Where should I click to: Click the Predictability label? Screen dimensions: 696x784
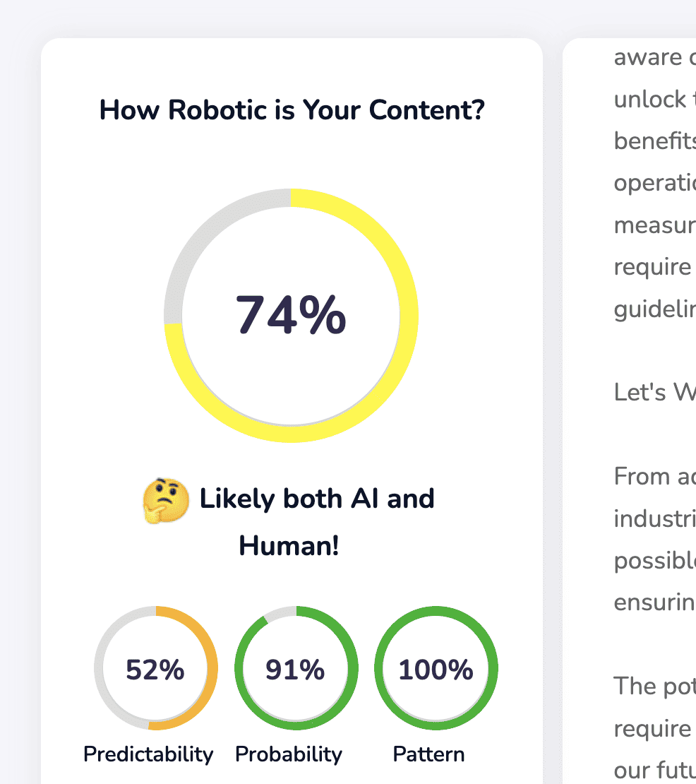(148, 754)
